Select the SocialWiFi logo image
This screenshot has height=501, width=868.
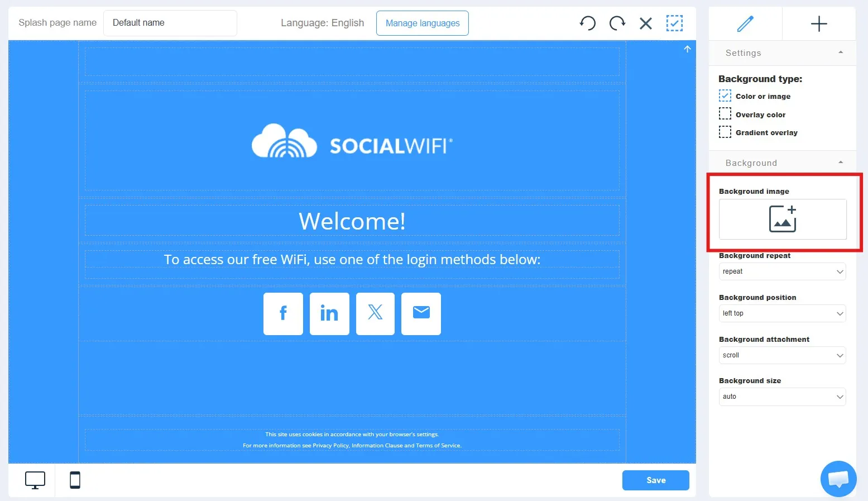click(352, 141)
